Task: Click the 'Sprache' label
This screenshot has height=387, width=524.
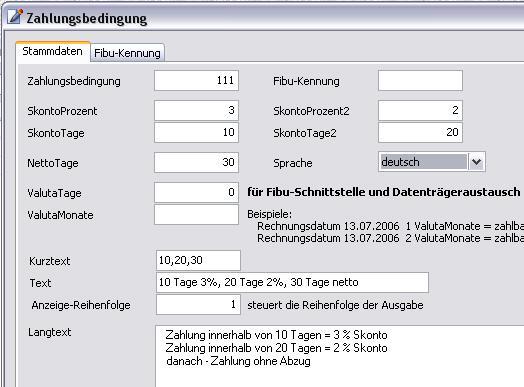Action: (293, 163)
